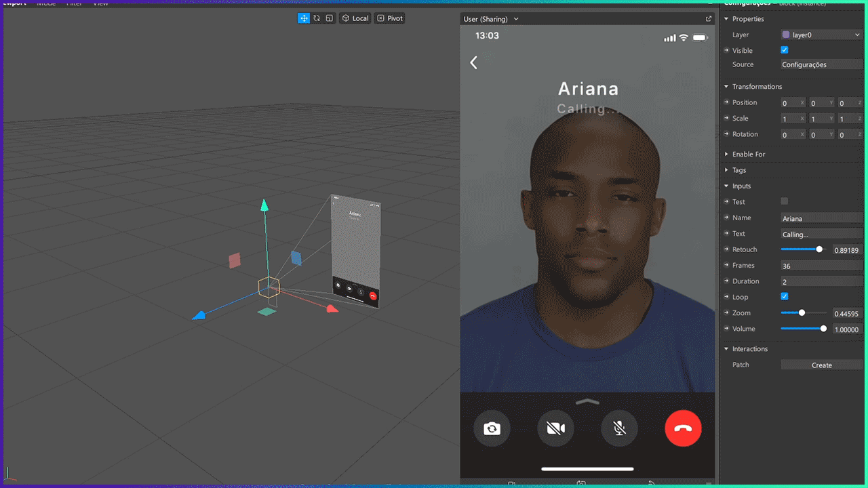Pop out the preview window
Viewport: 868px width, 488px height.
pyautogui.click(x=709, y=19)
